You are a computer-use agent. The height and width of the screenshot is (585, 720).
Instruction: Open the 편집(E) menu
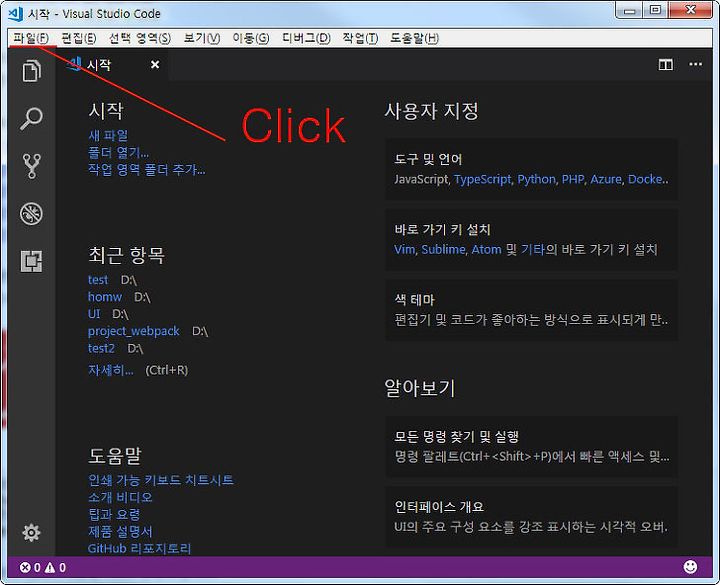(x=79, y=38)
